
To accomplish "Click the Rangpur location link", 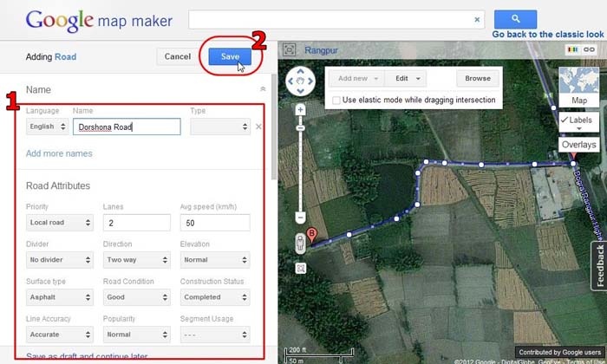I will pos(321,50).
